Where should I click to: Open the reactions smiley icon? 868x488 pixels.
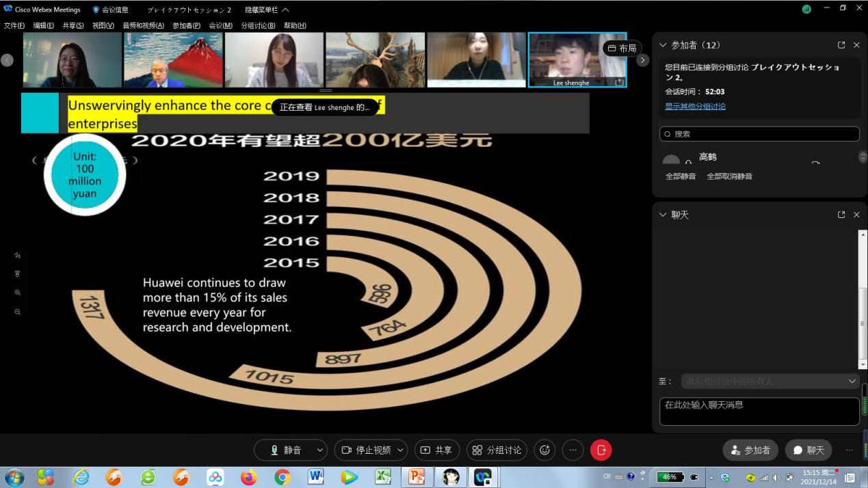pos(544,450)
